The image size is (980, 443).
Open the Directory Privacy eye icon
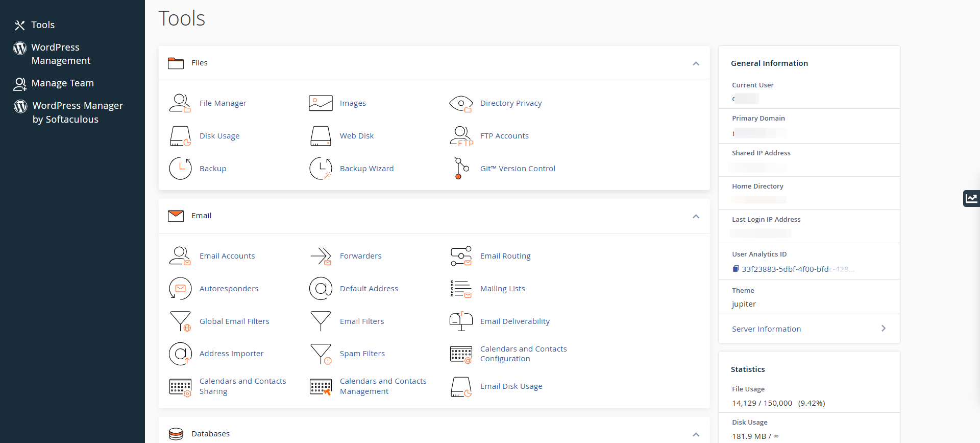coord(461,103)
